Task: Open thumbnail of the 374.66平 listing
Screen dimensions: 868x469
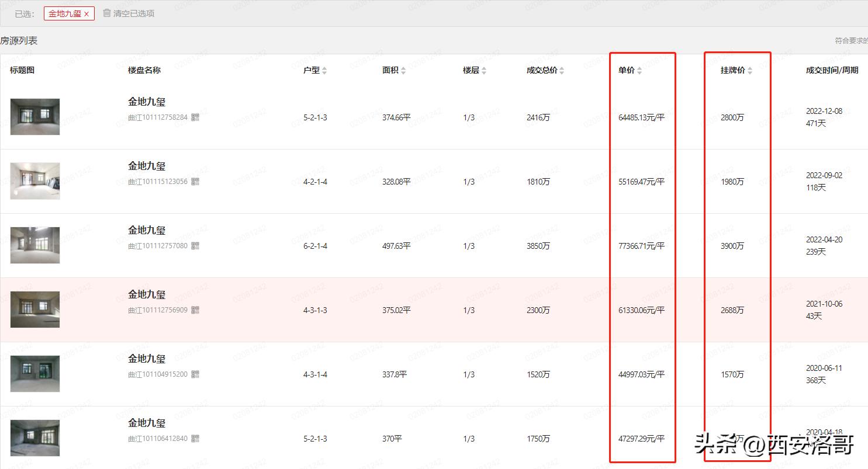Action: tap(35, 117)
